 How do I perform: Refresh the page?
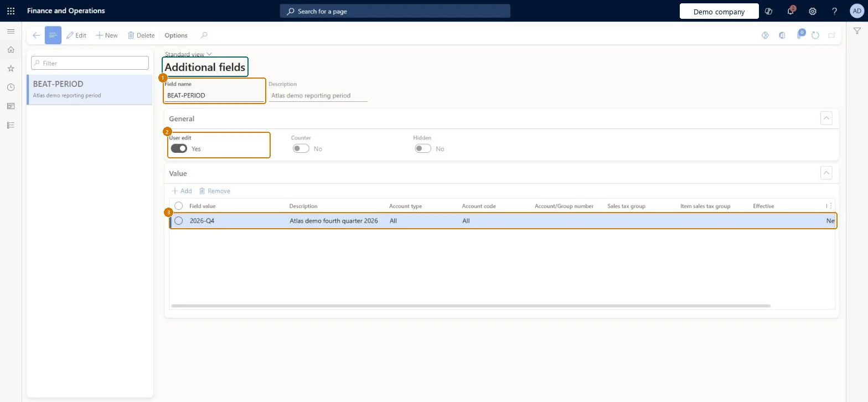[815, 35]
